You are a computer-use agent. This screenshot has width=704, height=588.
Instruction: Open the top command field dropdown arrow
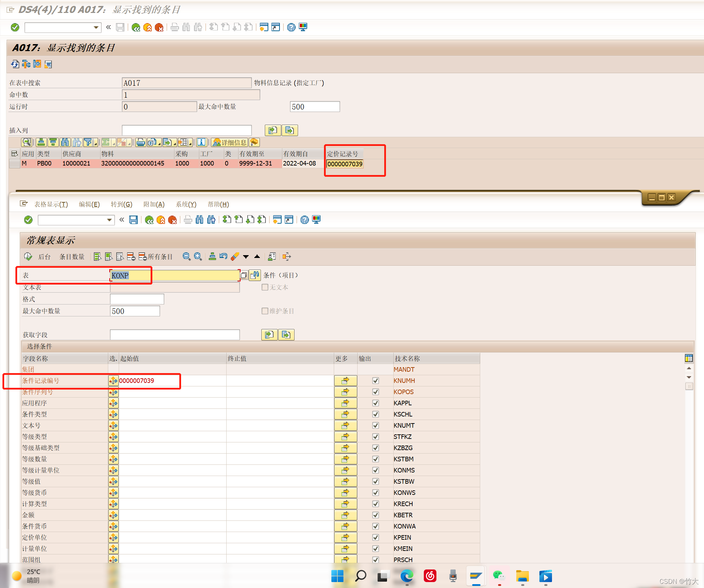point(96,27)
